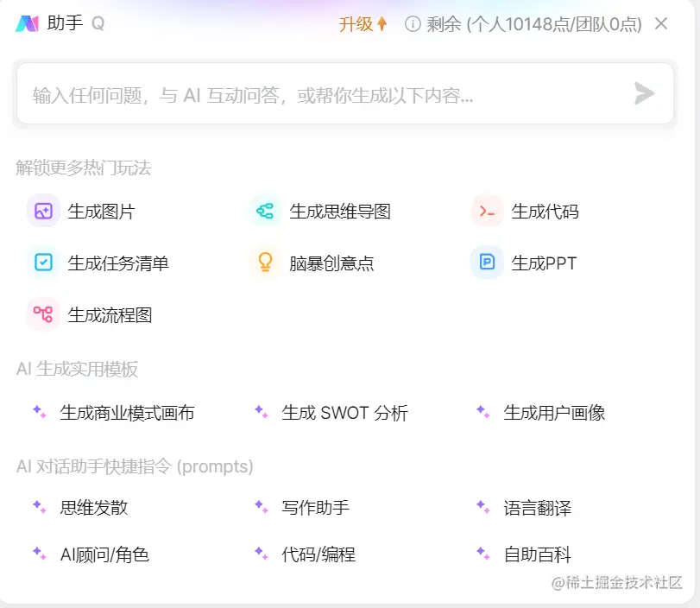
Task: Click sparkle icon beside 思维发散
Action: (40, 507)
